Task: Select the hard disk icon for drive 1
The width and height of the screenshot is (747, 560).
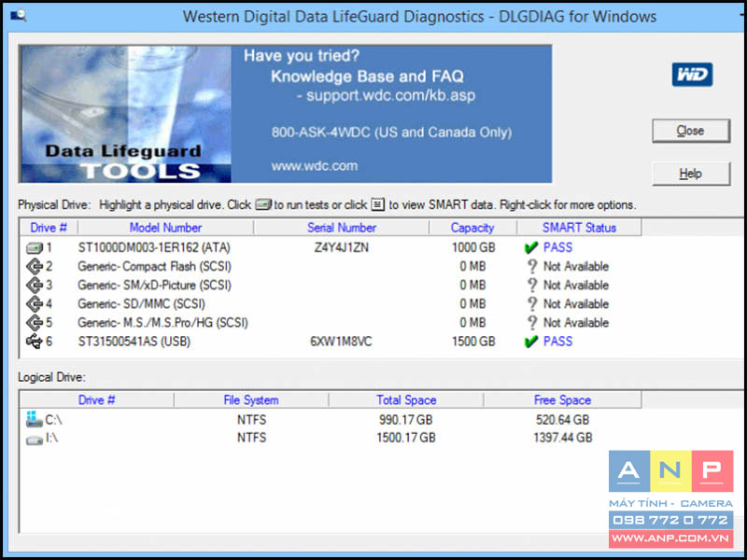Action: (35, 248)
